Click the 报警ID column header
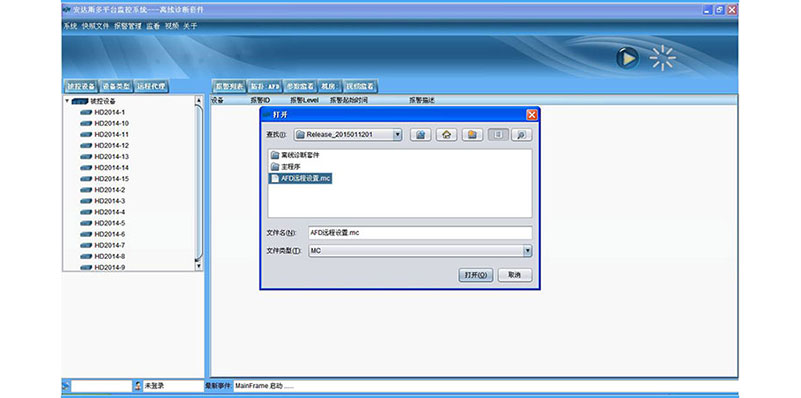 click(260, 100)
